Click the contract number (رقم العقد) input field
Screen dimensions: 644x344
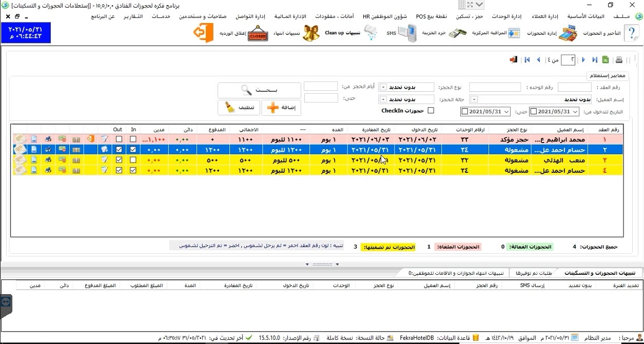click(x=574, y=87)
